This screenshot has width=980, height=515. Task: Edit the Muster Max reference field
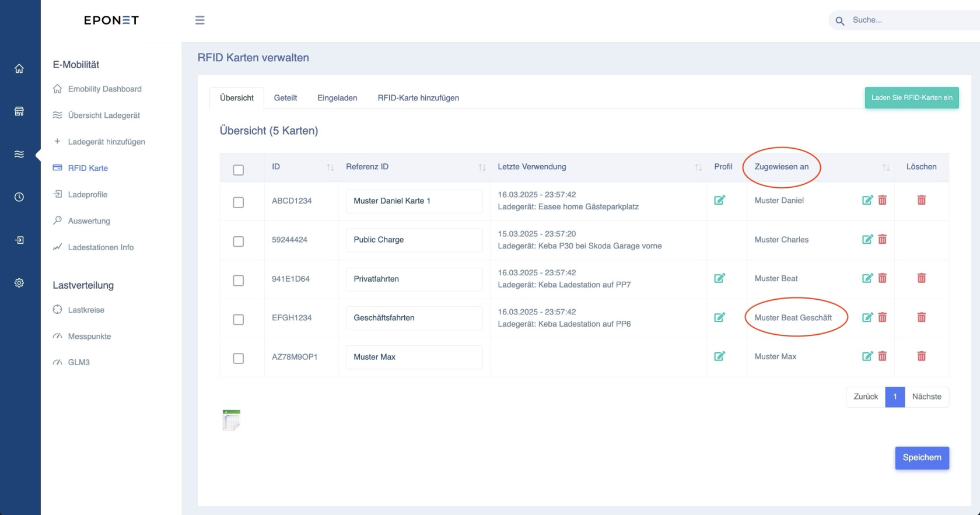414,357
